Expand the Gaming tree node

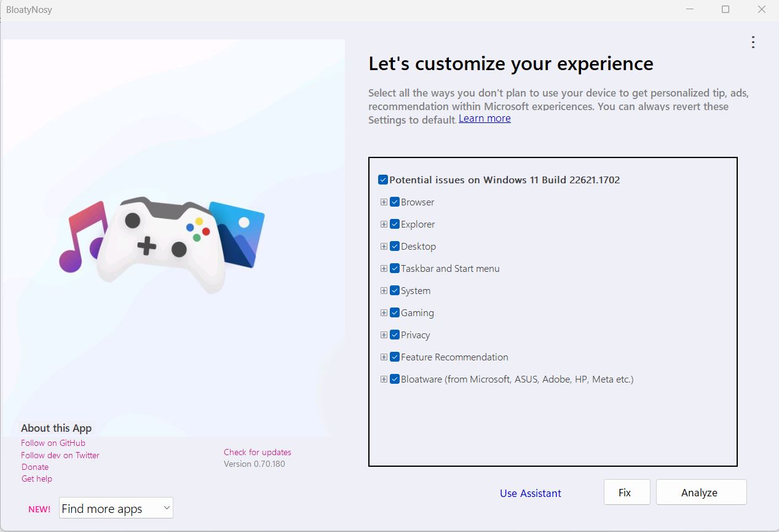click(384, 312)
